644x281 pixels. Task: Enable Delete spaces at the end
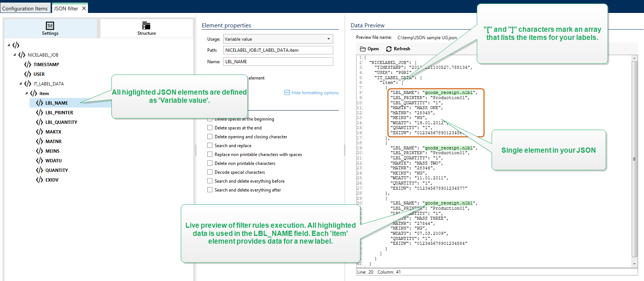pos(210,128)
